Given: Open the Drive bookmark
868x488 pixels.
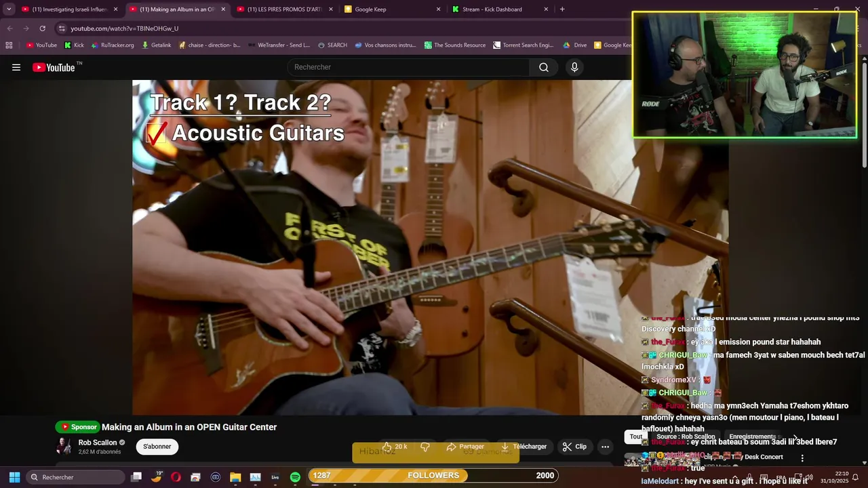Looking at the screenshot, I should [x=575, y=45].
